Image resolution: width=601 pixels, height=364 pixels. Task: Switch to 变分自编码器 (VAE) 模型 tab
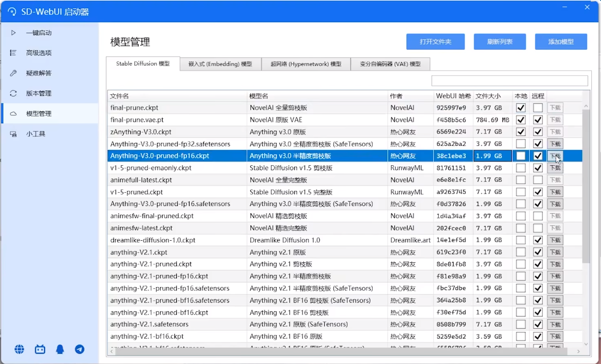[x=390, y=64]
